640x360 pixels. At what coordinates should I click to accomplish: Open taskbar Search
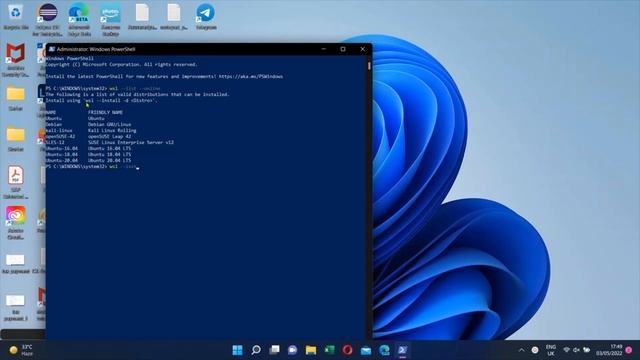click(x=256, y=350)
